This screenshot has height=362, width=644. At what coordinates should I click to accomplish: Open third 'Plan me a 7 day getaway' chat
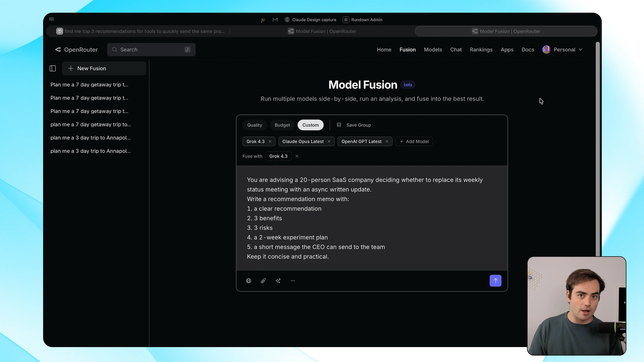[89, 111]
